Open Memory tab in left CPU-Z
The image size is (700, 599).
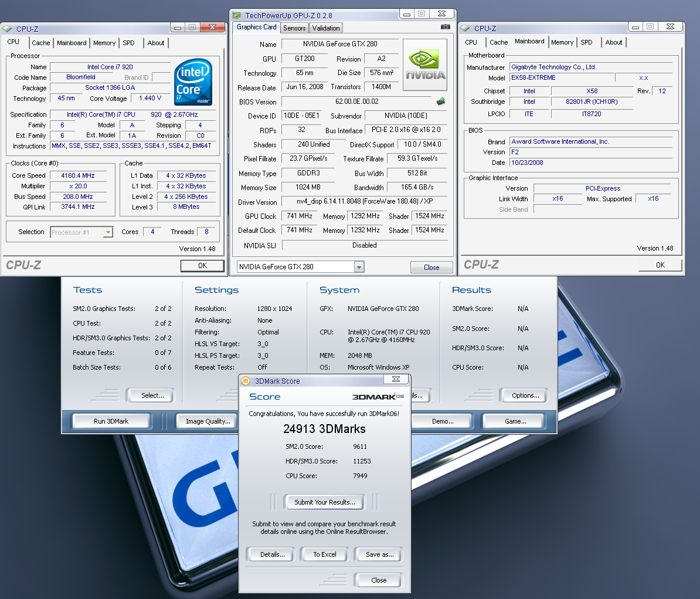104,43
